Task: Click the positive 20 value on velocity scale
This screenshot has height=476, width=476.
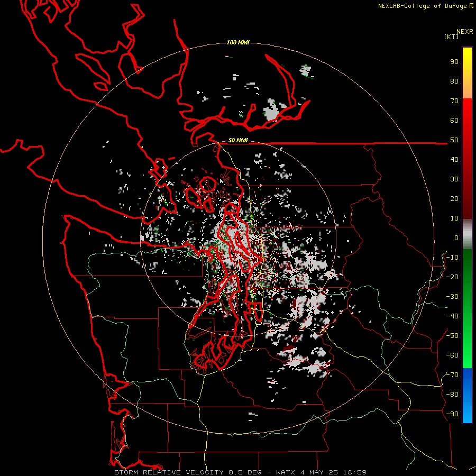Action: 454,199
